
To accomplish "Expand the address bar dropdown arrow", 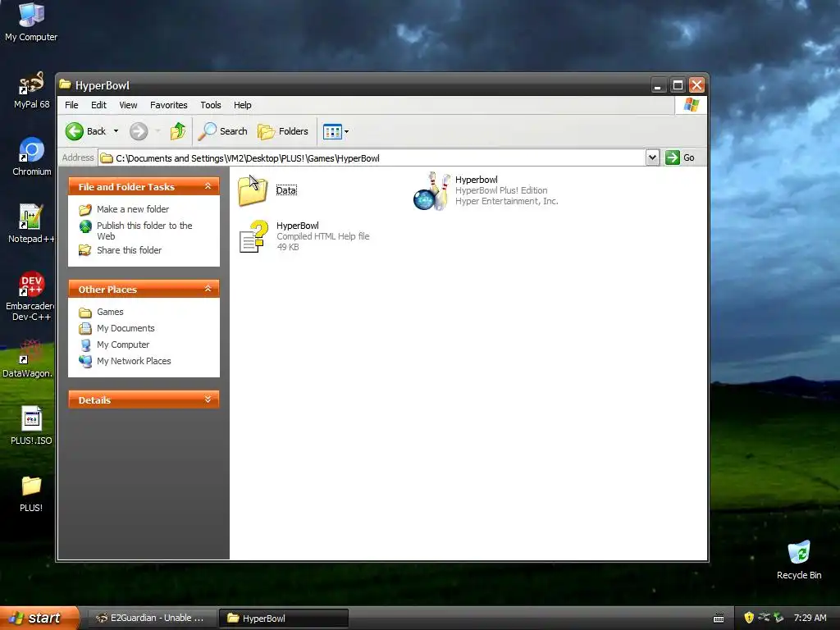I will pyautogui.click(x=652, y=158).
